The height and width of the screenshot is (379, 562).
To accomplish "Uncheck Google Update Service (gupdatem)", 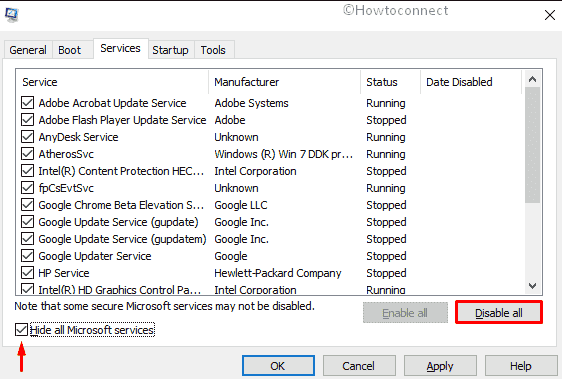I will (28, 239).
